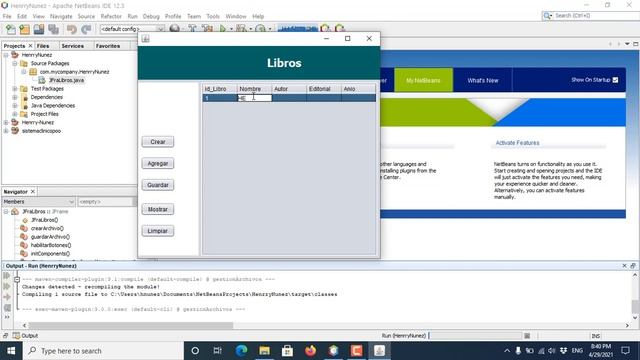Click the Limpiar button

[158, 231]
